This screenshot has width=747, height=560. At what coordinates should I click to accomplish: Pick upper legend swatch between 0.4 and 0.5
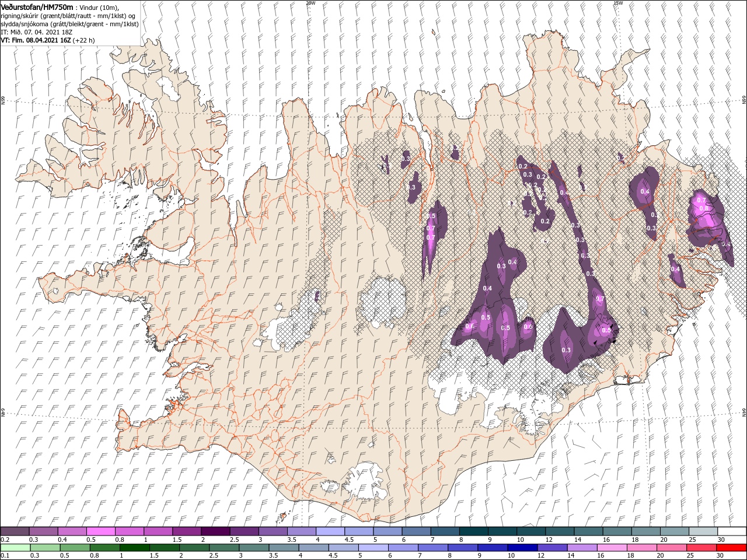(x=72, y=531)
